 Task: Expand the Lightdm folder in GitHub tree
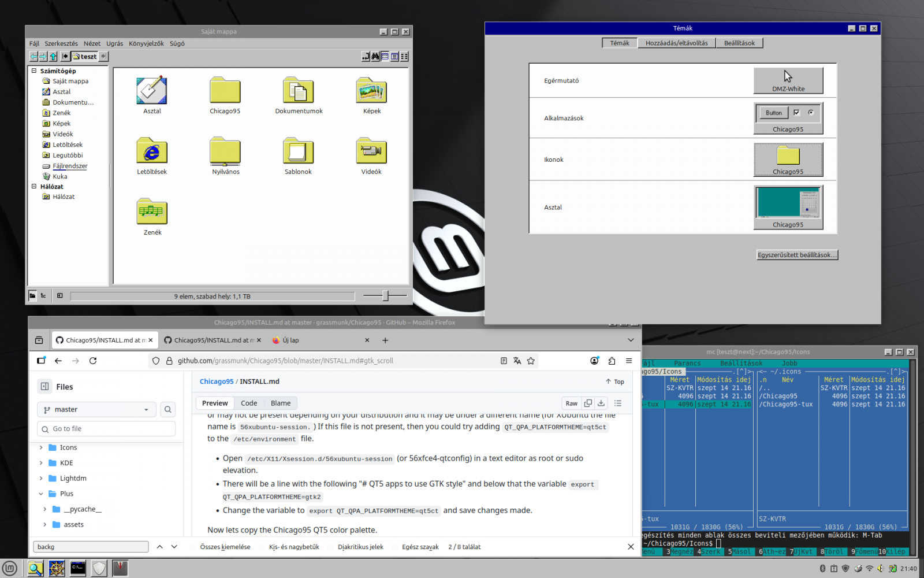pos(41,479)
